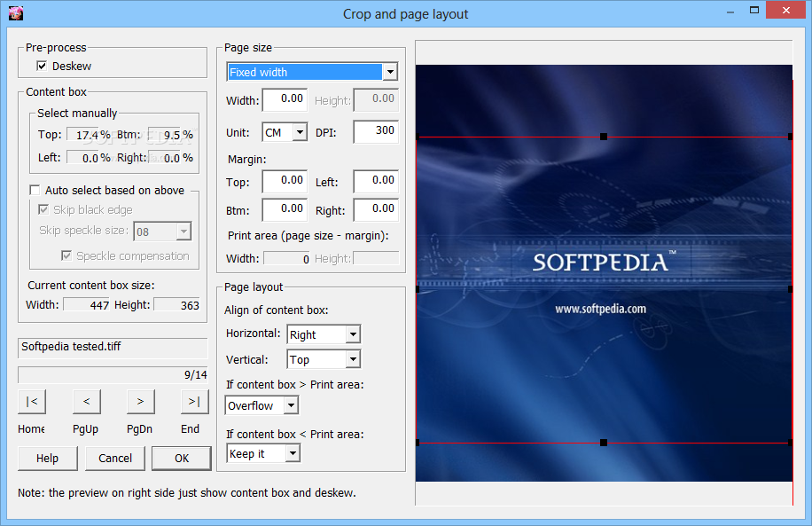Jump to last page with End button

(x=195, y=402)
